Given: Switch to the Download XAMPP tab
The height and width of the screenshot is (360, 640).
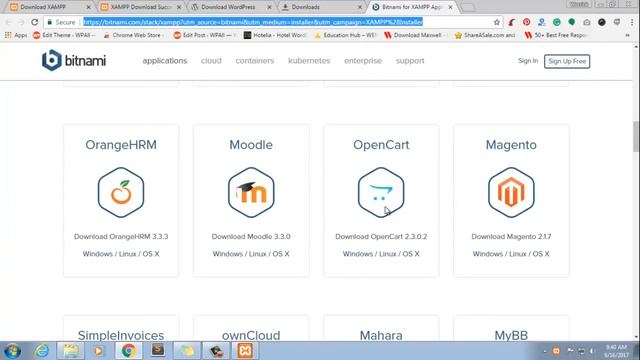Looking at the screenshot, I should 49,7.
